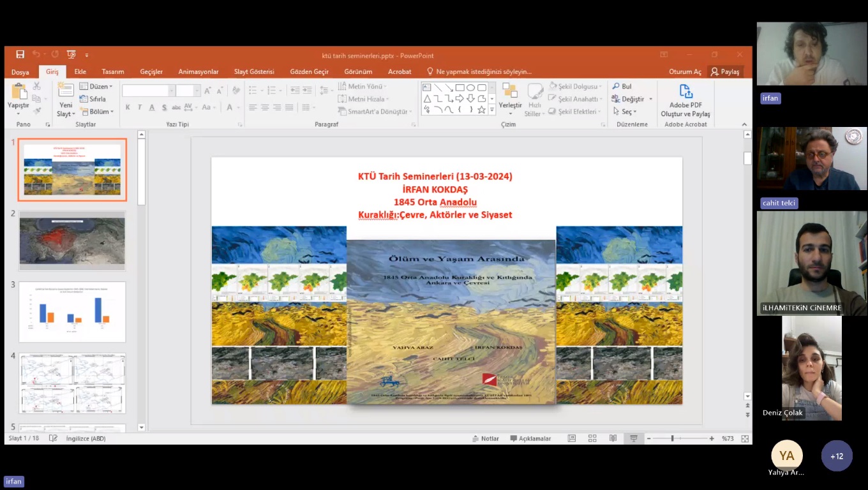Open the Metin Yönü dropdown

click(x=363, y=86)
